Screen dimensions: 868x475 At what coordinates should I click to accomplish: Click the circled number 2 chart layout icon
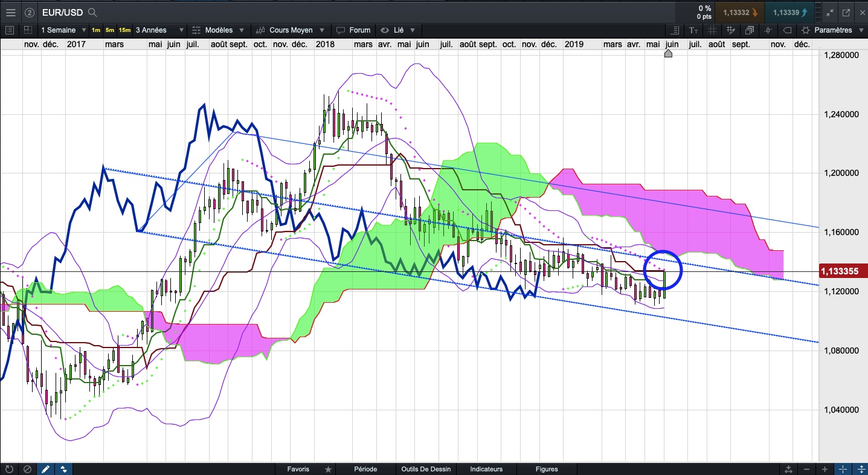[30, 12]
